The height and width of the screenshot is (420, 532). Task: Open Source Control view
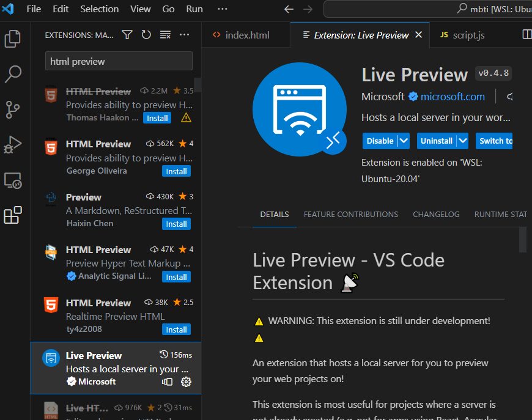(x=13, y=109)
